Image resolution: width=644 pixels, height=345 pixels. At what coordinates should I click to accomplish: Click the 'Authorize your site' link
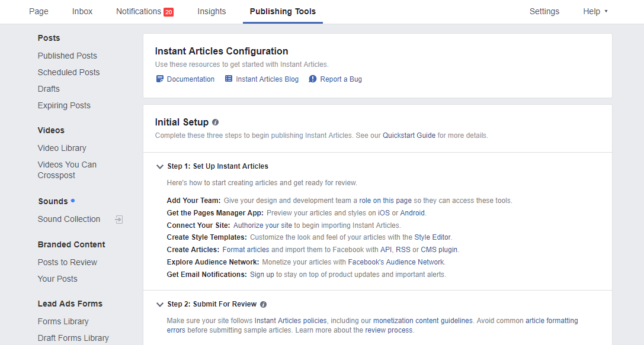[x=262, y=225]
